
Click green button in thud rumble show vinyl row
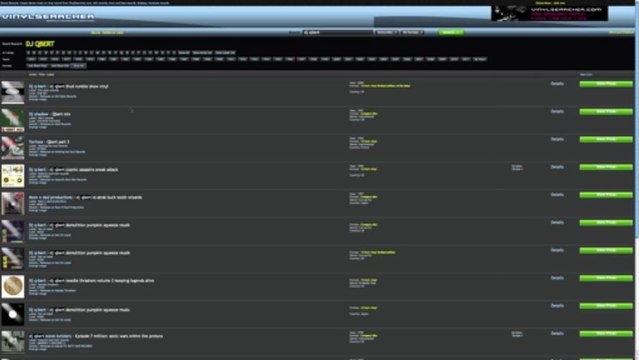point(606,84)
